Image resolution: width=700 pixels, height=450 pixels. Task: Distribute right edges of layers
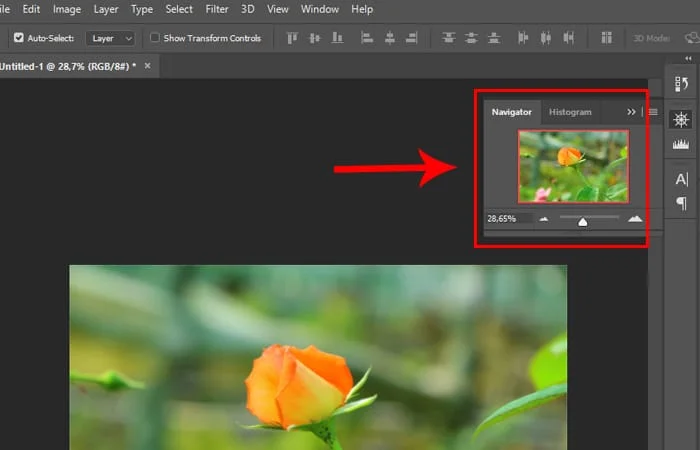(568, 38)
